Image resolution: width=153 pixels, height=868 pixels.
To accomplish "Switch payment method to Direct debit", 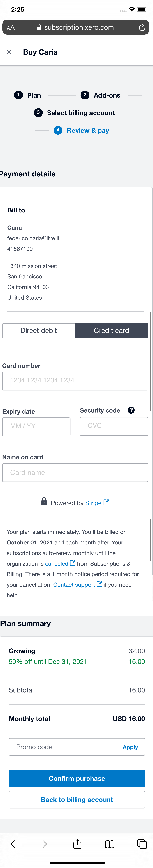I will pos(38,330).
